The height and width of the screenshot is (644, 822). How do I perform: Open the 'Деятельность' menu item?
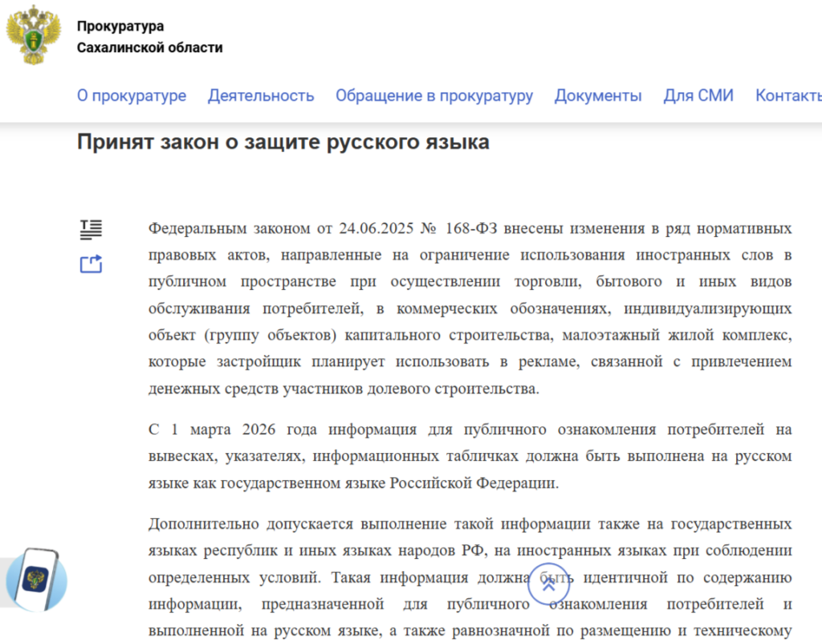(x=261, y=96)
